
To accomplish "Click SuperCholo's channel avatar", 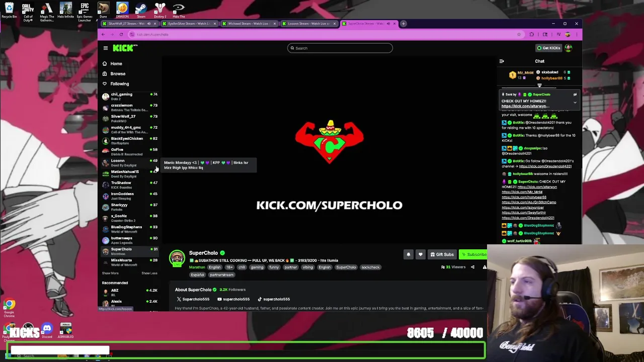I will tap(177, 258).
